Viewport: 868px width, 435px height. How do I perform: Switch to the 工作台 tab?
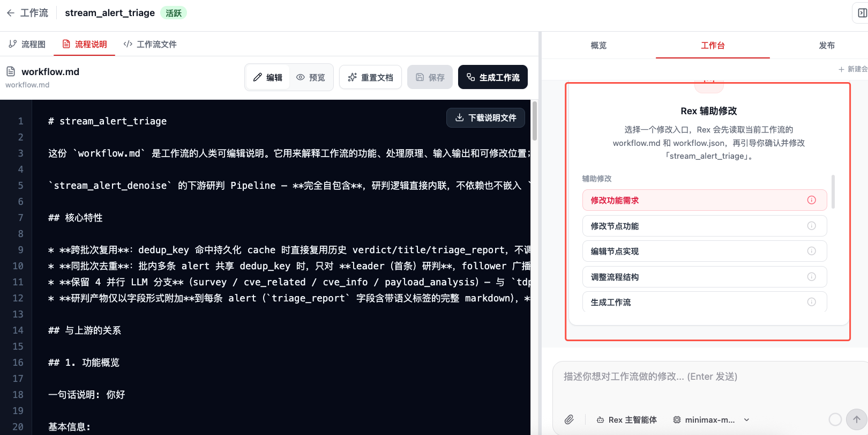point(713,46)
